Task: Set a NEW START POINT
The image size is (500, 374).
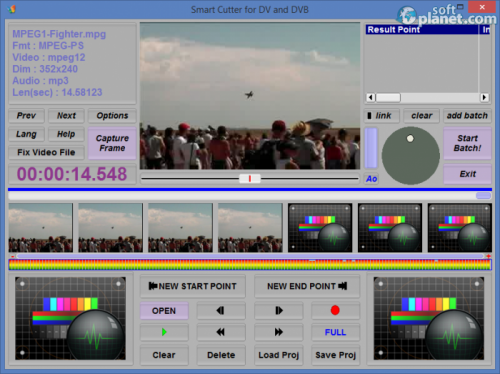Action: pos(193,286)
